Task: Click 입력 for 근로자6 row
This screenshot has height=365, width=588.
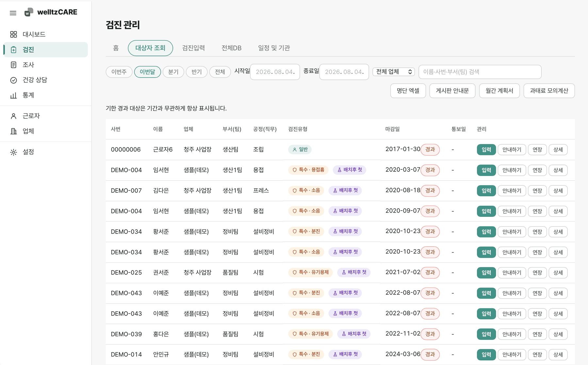Action: [486, 149]
